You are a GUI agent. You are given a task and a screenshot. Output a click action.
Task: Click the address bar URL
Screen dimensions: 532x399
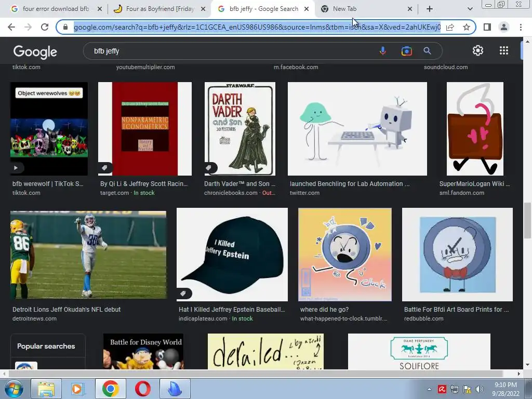[x=257, y=27]
